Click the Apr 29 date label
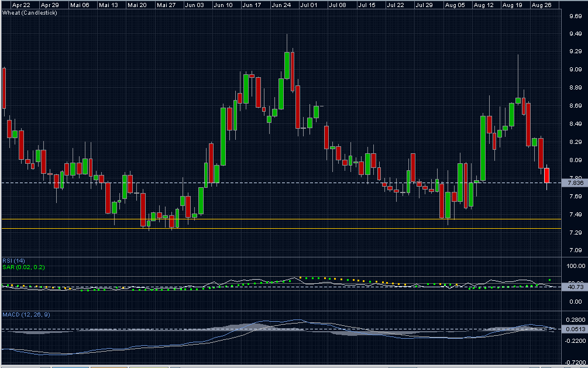 50,5
